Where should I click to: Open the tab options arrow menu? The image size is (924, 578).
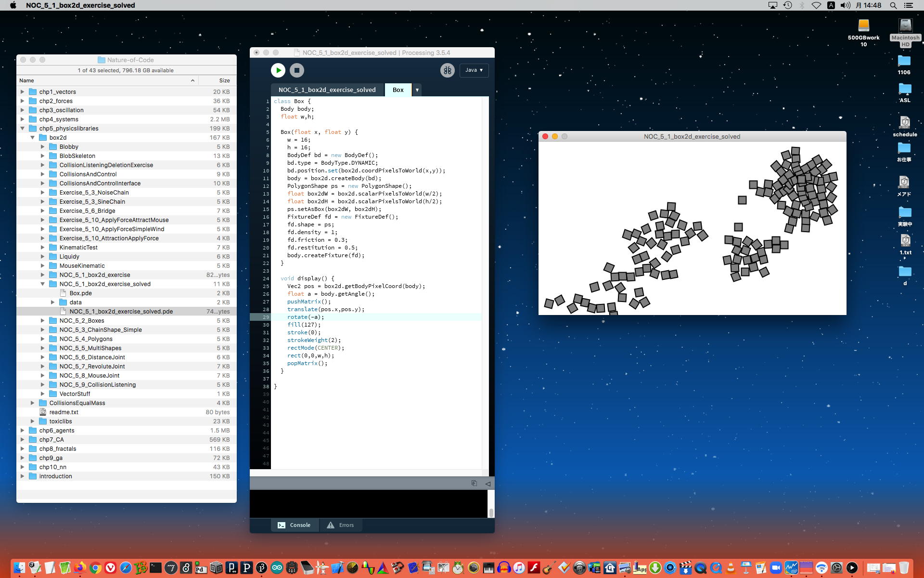tap(417, 90)
